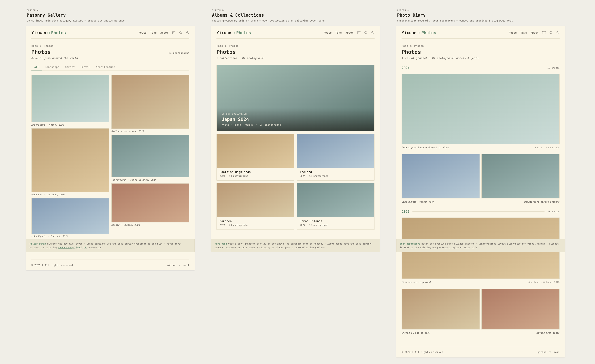
Task: Select the Street filter tab
Action: click(x=70, y=67)
